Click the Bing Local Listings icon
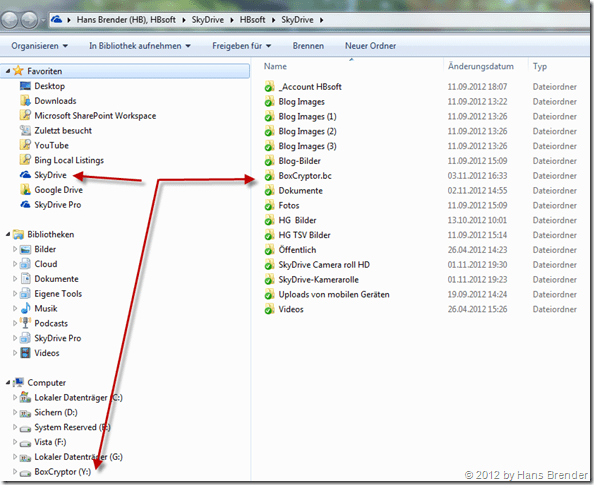The height and width of the screenshot is (485, 594). [25, 160]
